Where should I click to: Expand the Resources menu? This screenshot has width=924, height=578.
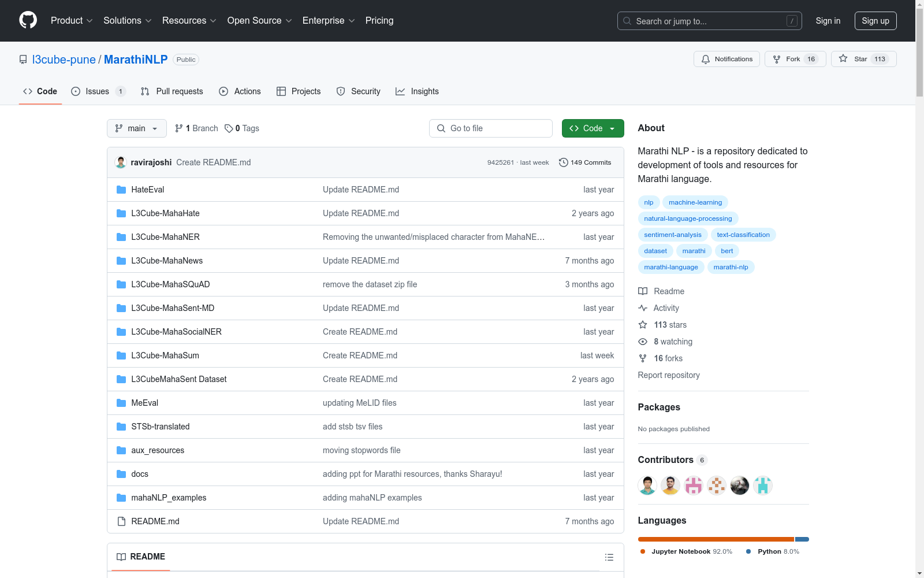pos(189,21)
